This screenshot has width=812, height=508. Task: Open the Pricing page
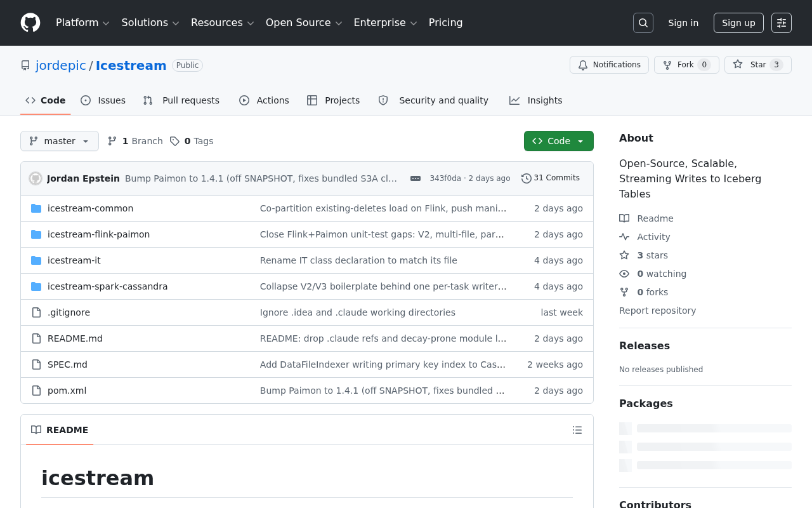pyautogui.click(x=446, y=23)
